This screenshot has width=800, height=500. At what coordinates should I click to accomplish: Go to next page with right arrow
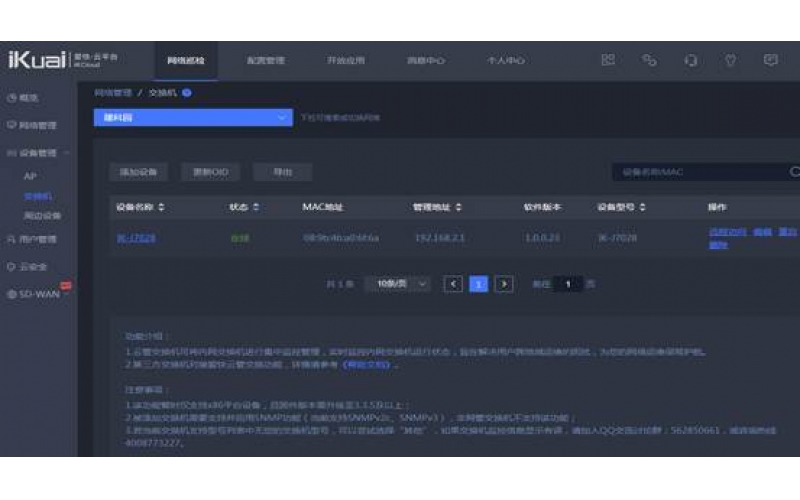505,284
